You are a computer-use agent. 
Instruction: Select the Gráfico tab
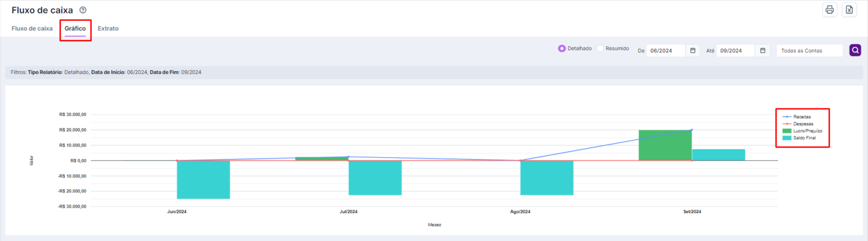point(75,28)
